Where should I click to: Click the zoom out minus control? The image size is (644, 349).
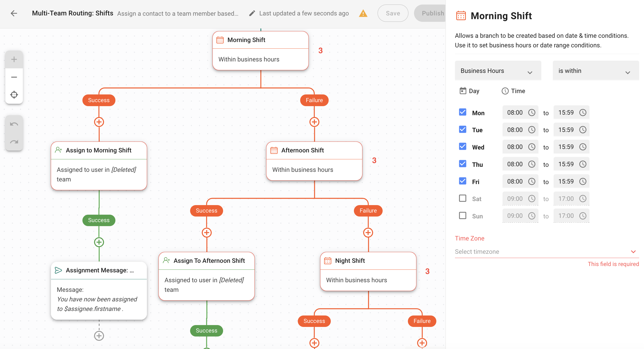coord(14,77)
